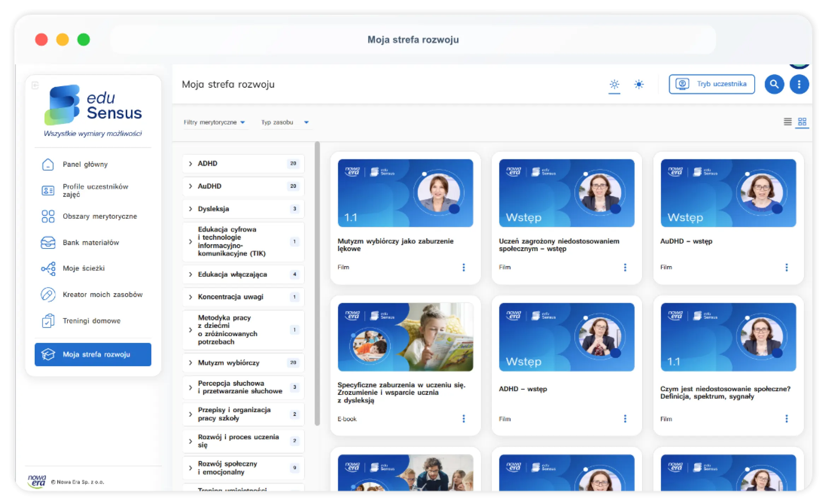
Task: Open options menu for ADHD – wstęp card
Action: 625,419
